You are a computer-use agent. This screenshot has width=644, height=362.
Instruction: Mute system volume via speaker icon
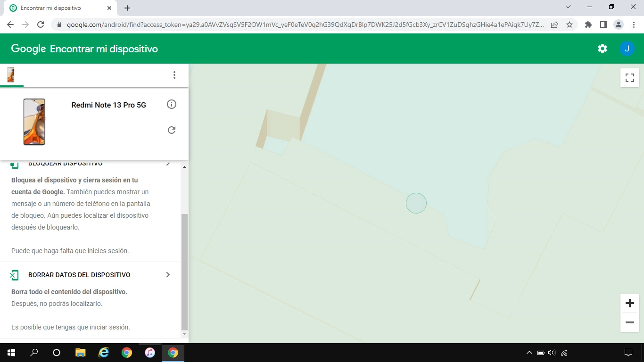(x=552, y=352)
